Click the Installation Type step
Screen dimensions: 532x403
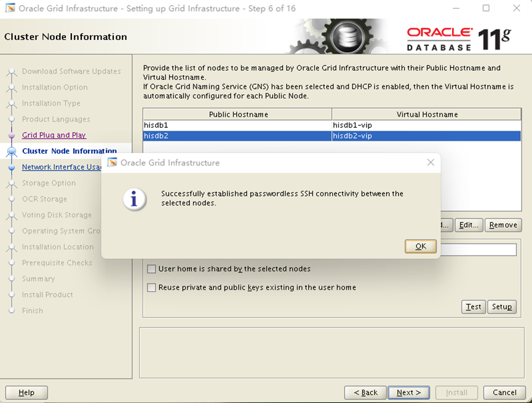pyautogui.click(x=51, y=103)
